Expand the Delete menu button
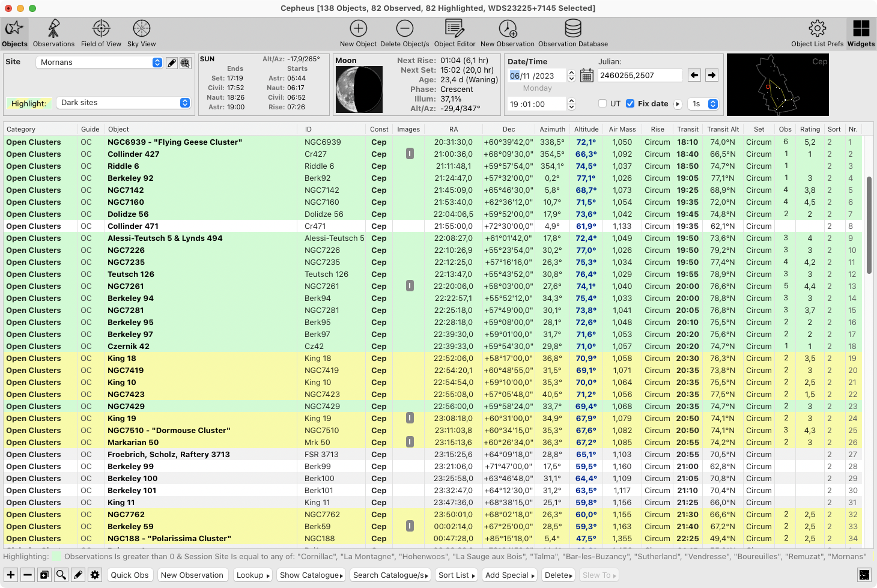The width and height of the screenshot is (877, 588). click(x=559, y=575)
